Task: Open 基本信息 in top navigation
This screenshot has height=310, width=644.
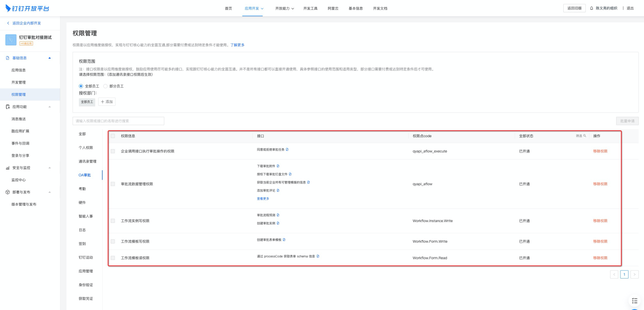Action: click(355, 8)
